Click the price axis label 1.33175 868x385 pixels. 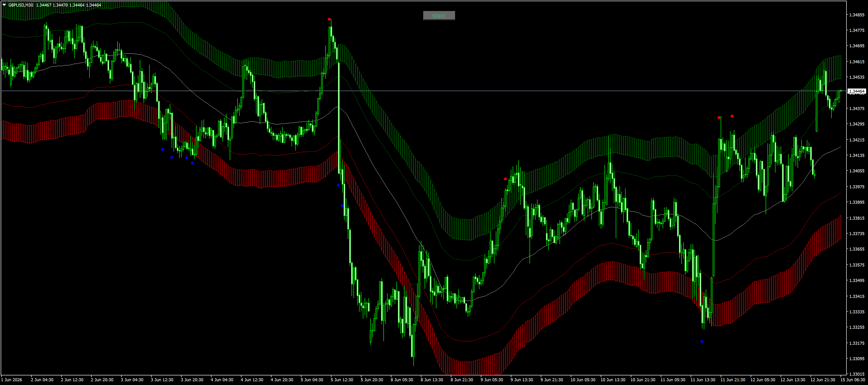pos(857,343)
